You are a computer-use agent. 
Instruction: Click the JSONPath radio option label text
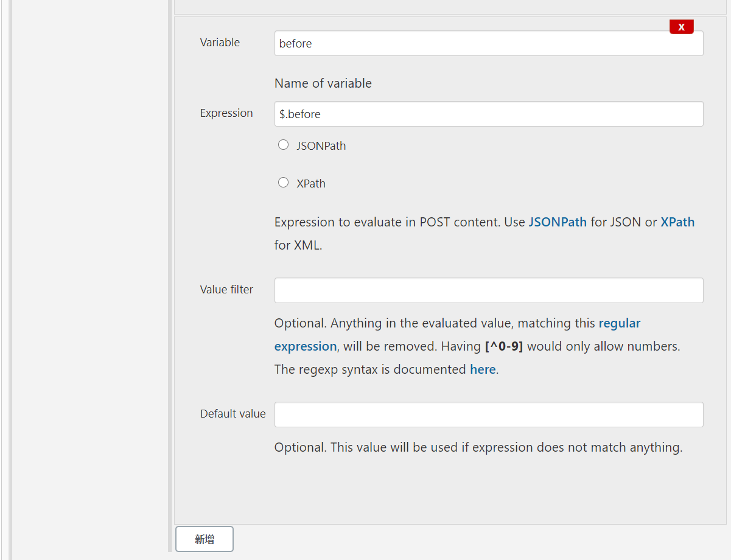(321, 146)
